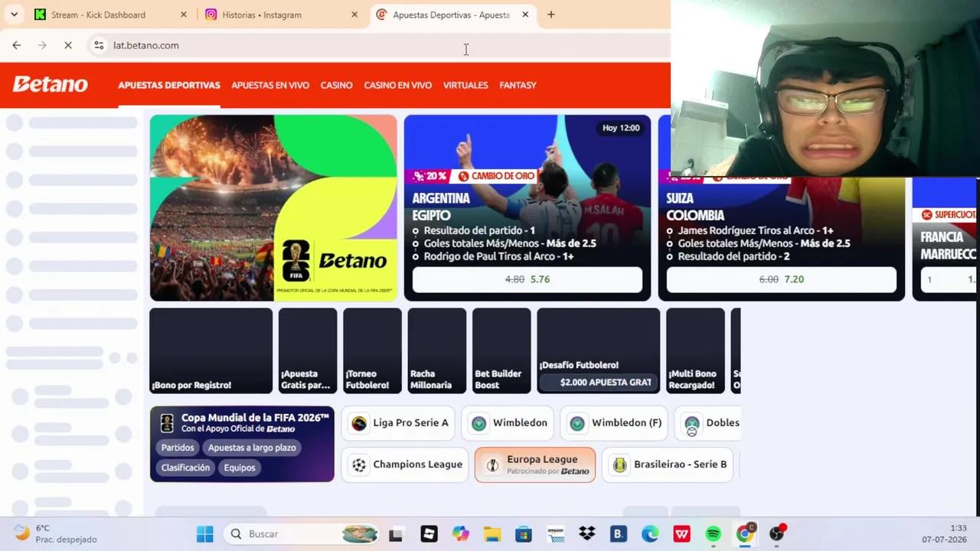Image resolution: width=980 pixels, height=551 pixels.
Task: Open Amazon taskbar icon
Action: 555,534
